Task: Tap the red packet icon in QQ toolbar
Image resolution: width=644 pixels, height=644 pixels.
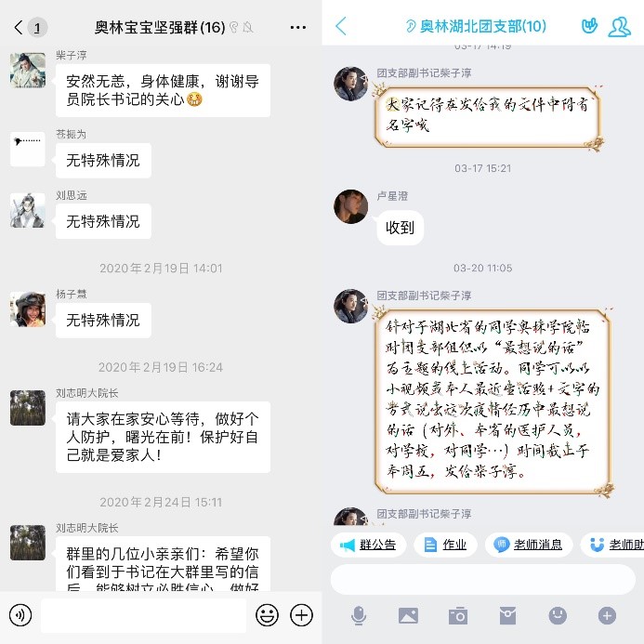Action: (x=507, y=616)
